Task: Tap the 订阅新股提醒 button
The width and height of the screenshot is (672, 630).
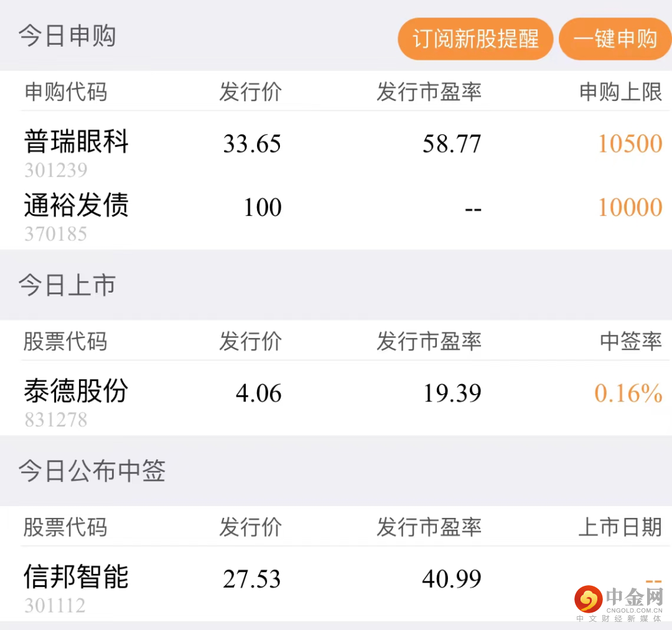Action: 475,39
